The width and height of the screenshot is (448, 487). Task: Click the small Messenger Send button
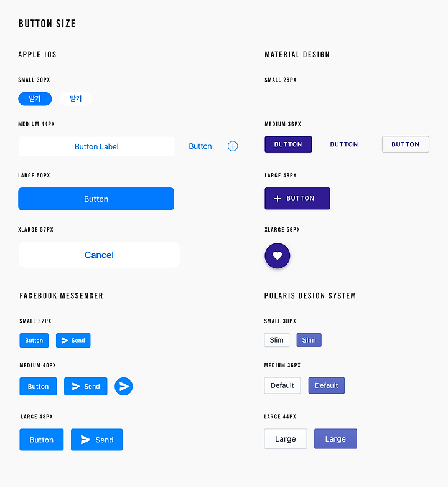73,341
